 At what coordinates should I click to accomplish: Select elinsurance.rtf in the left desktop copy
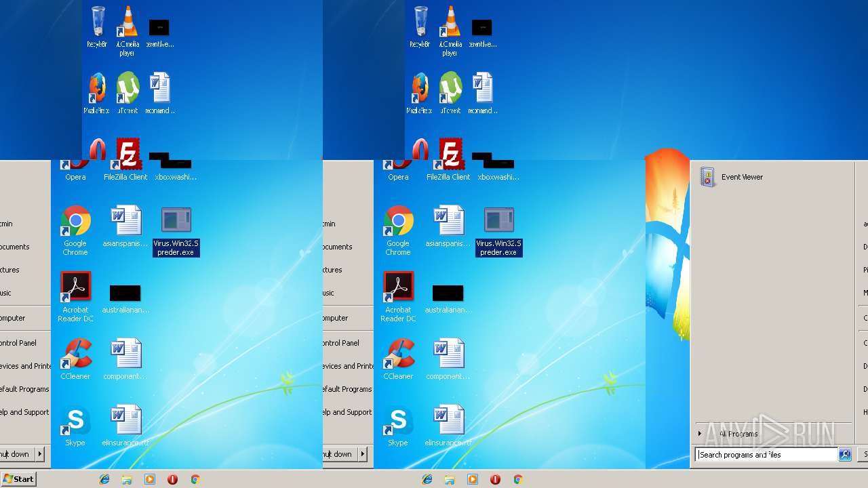125,426
